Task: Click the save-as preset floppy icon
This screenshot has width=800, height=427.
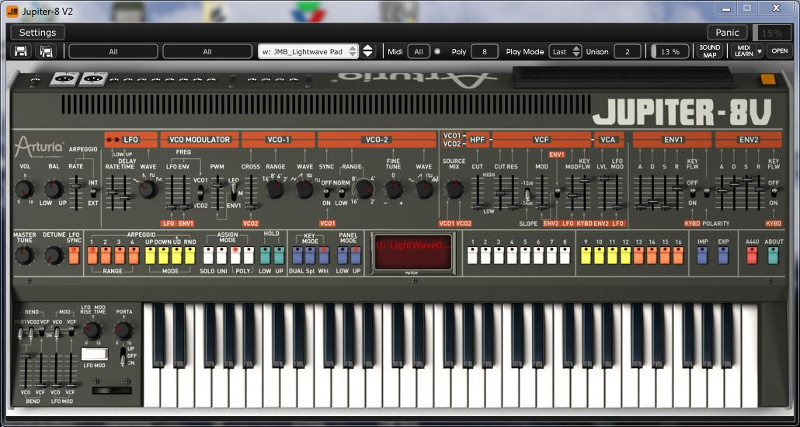Action: pos(46,52)
